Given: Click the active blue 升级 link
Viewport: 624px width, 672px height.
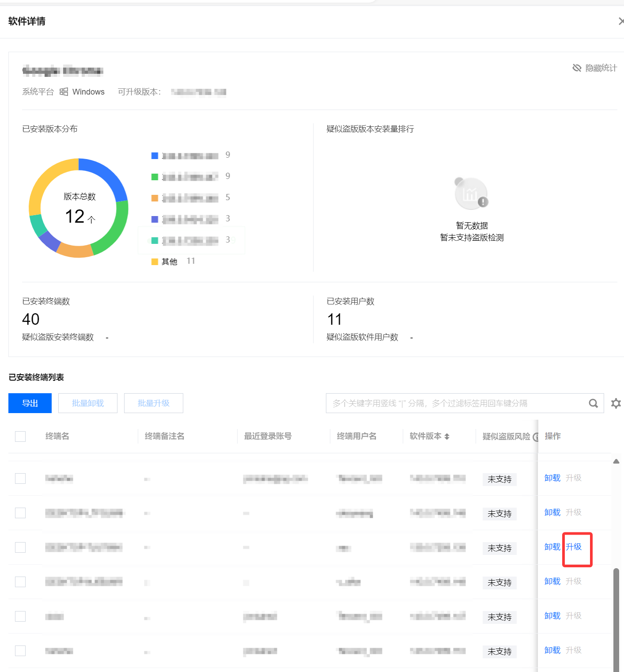Looking at the screenshot, I should 574,547.
